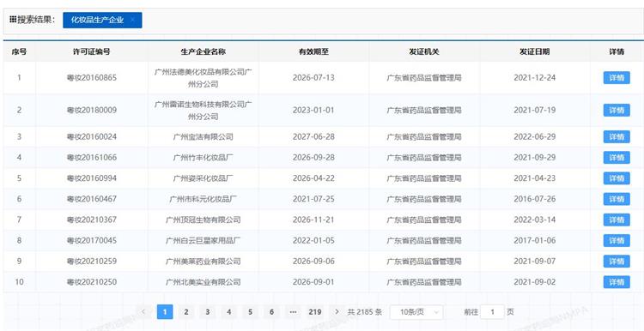Screen dimensions: 644x331
Task: Open the 10条/页 page size dropdown
Action: click(416, 312)
